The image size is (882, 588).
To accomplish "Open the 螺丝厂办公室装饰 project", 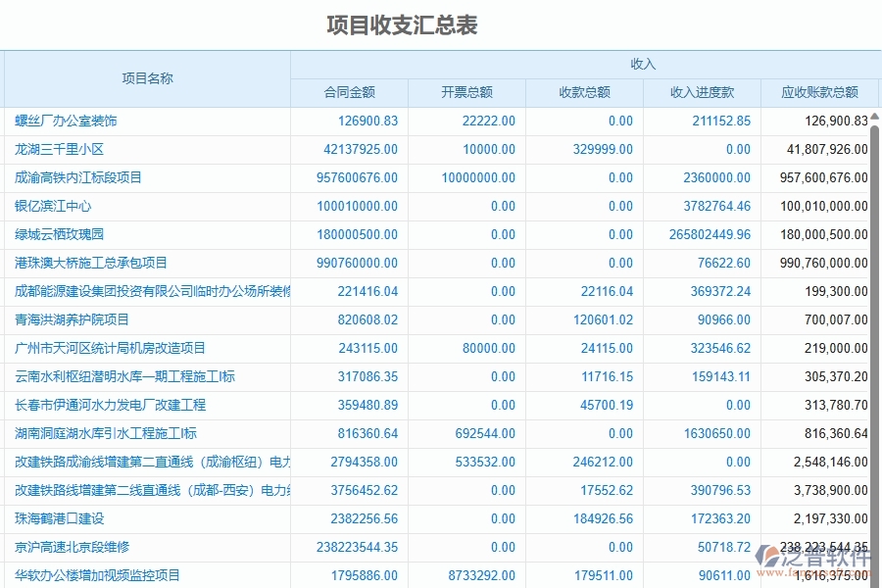I will (67, 121).
